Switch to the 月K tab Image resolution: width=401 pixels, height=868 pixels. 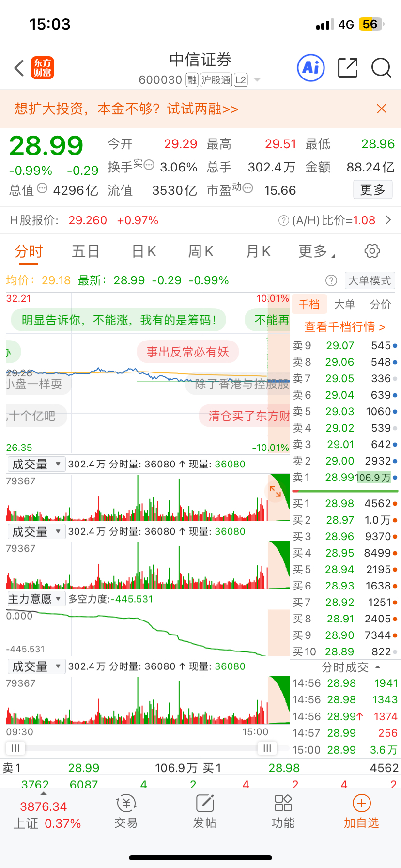[258, 251]
